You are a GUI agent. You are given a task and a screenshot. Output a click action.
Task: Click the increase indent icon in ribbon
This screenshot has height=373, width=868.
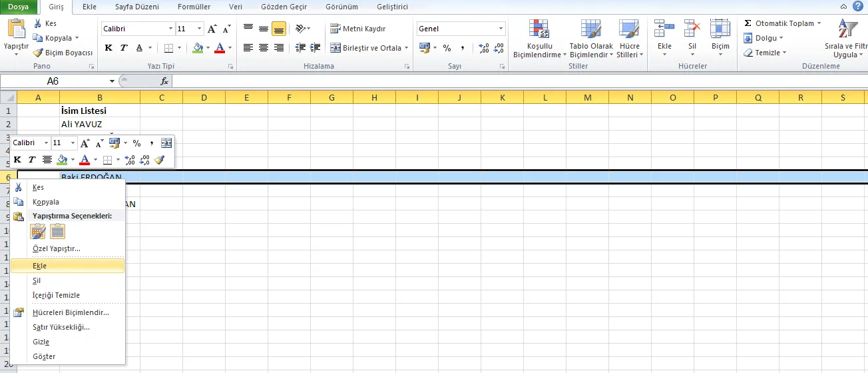(x=315, y=48)
